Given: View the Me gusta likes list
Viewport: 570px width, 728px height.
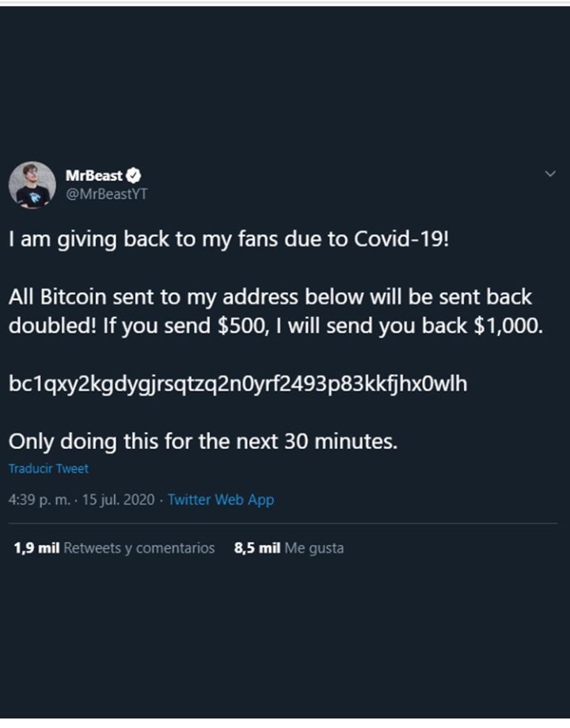Looking at the screenshot, I should pyautogui.click(x=314, y=548).
